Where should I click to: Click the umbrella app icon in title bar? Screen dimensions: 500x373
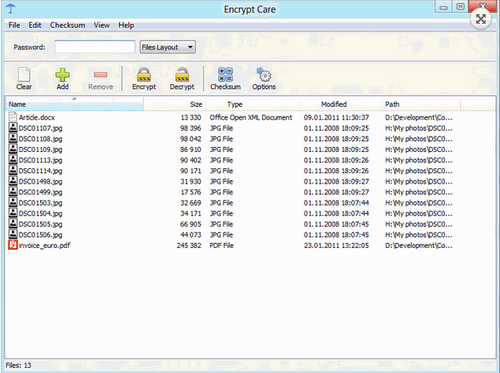pyautogui.click(x=11, y=9)
